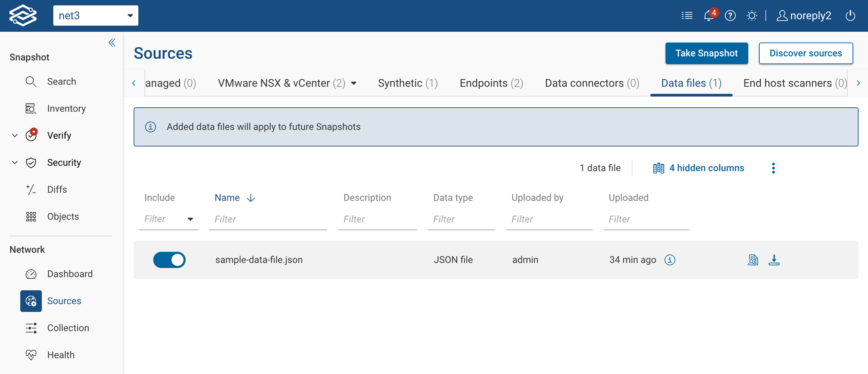
Task: Expand the VMware NSX & vCenter tab dropdown
Action: tap(354, 83)
